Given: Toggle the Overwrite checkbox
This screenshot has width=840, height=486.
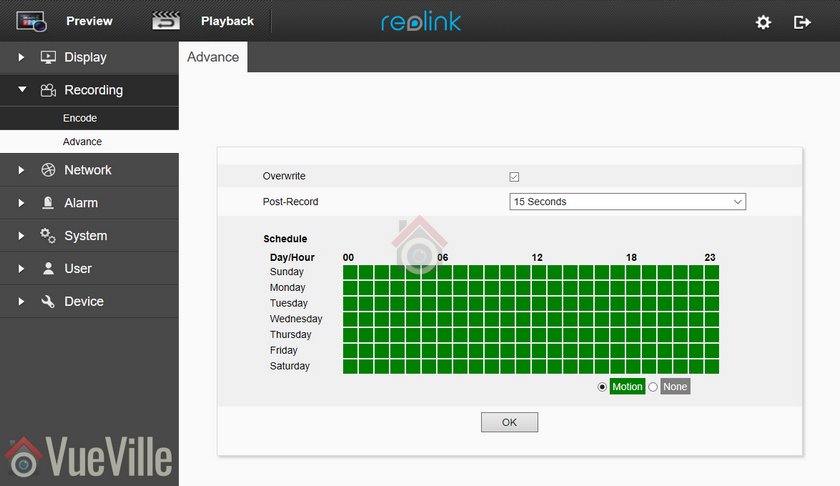Looking at the screenshot, I should (x=514, y=177).
